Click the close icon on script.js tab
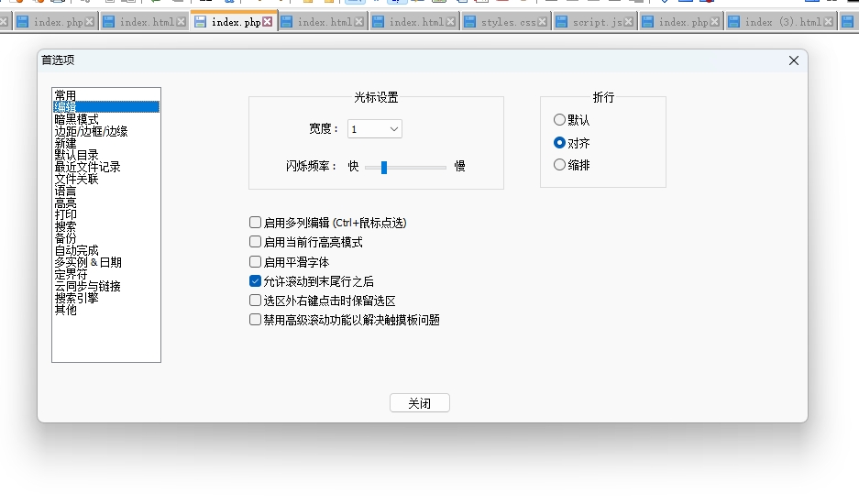 pyautogui.click(x=630, y=22)
